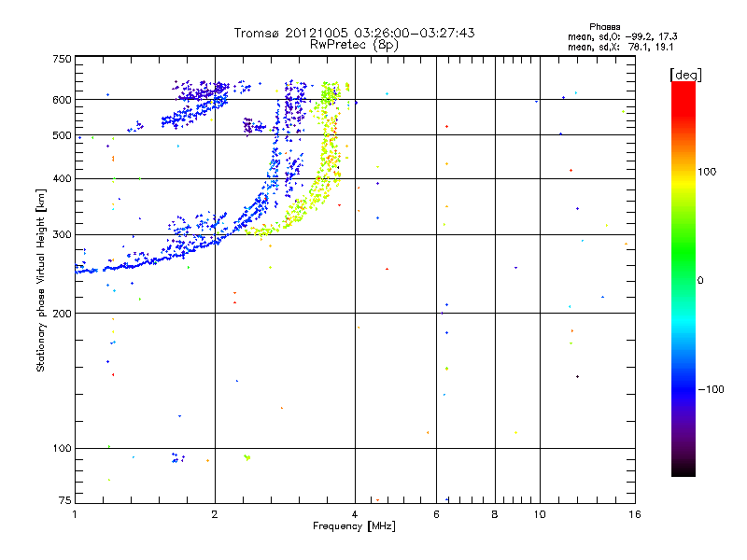Click the small green point cluster just below 100 km
Image resolution: width=747 pixels, height=560 pixels.
click(247, 457)
